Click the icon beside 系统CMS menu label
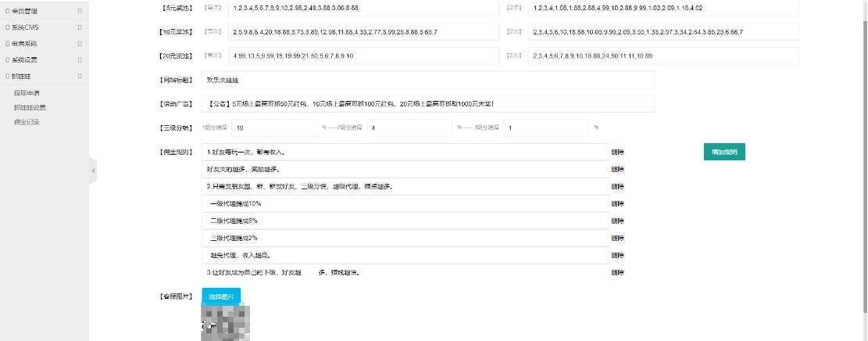This screenshot has width=868, height=341. pyautogui.click(x=8, y=27)
